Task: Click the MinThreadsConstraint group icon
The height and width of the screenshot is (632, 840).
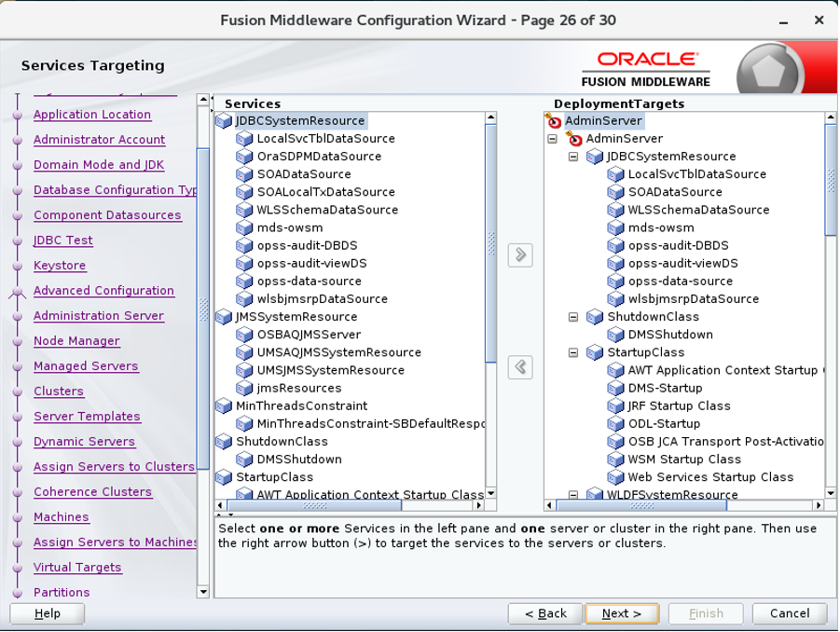Action: pyautogui.click(x=224, y=406)
